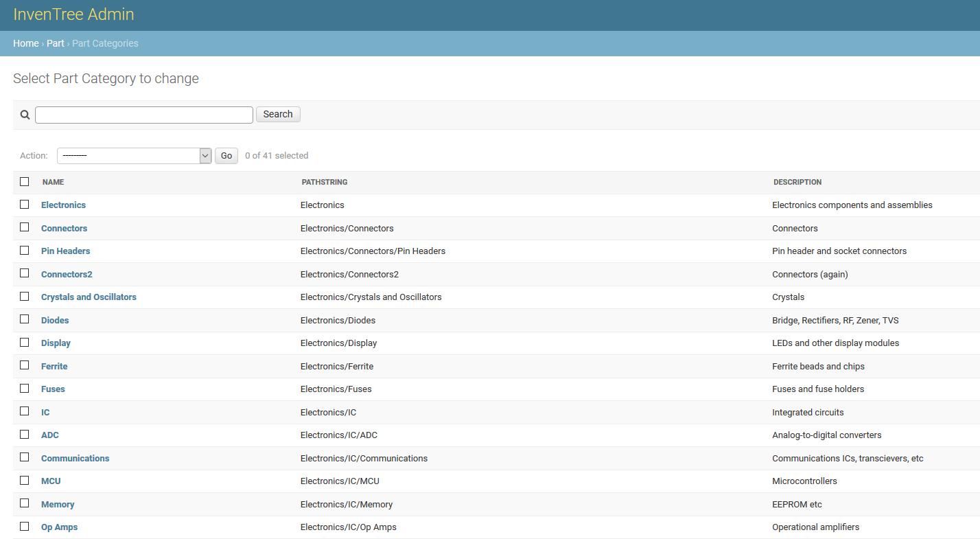Check the checkbox next to Op Amps

[24, 525]
